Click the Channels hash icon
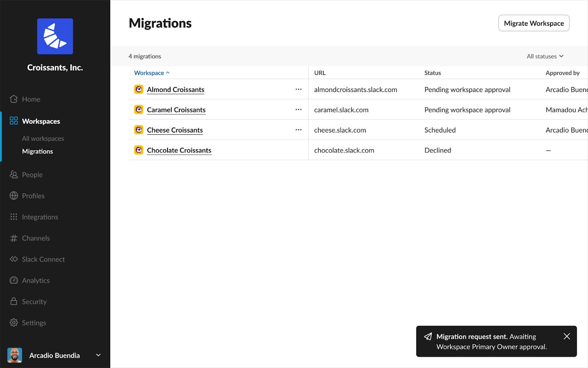 click(x=14, y=238)
